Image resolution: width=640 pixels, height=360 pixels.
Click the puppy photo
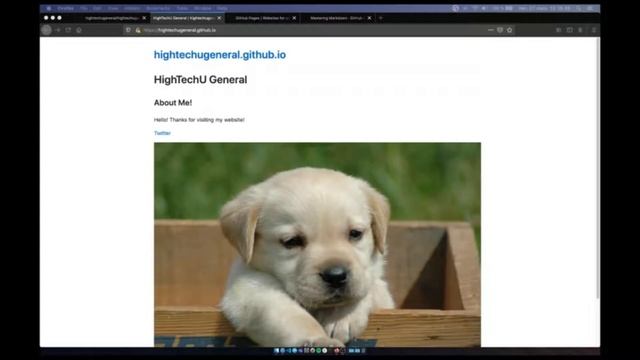point(317,244)
